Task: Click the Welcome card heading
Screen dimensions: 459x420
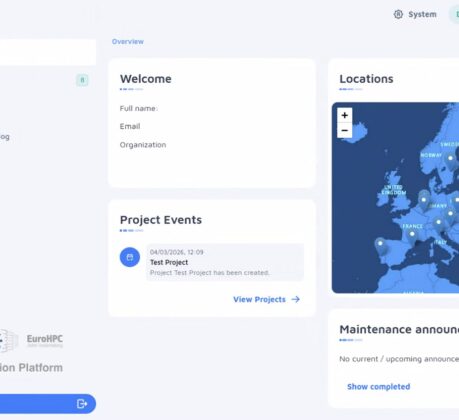Action: 146,79
